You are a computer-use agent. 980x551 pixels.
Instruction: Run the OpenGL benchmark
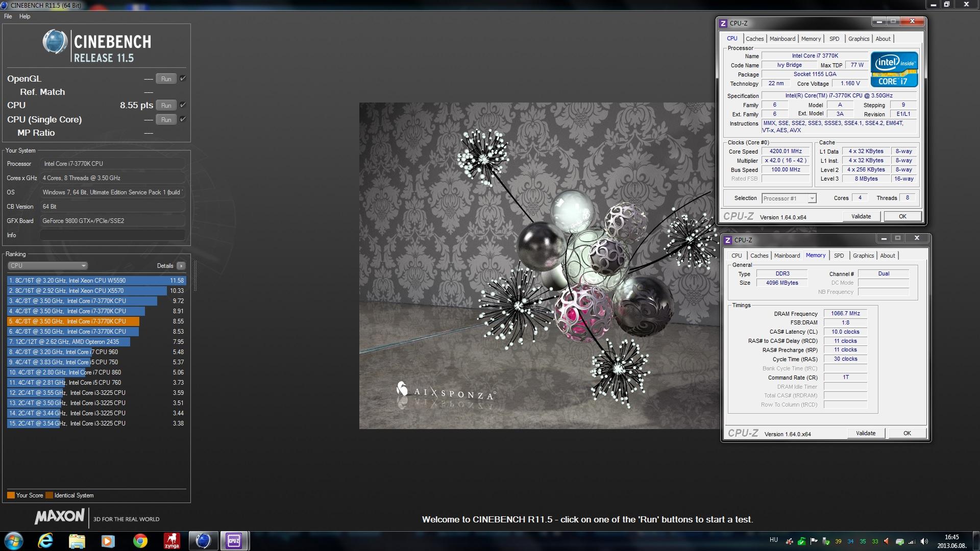(166, 79)
